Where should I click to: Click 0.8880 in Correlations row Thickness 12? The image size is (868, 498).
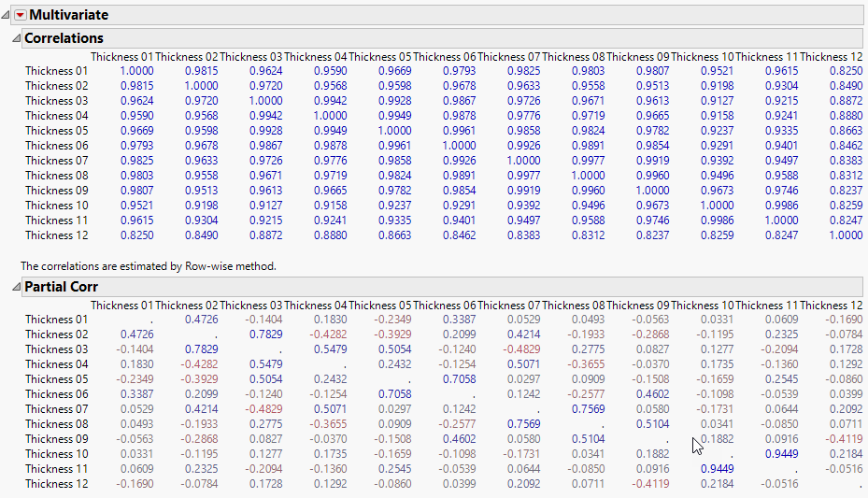[x=331, y=235]
